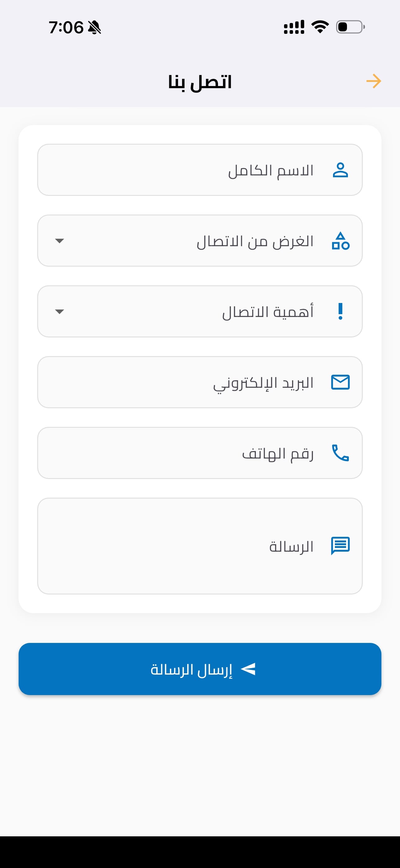Click the phone handset icon
Image resolution: width=400 pixels, height=868 pixels.
(340, 453)
